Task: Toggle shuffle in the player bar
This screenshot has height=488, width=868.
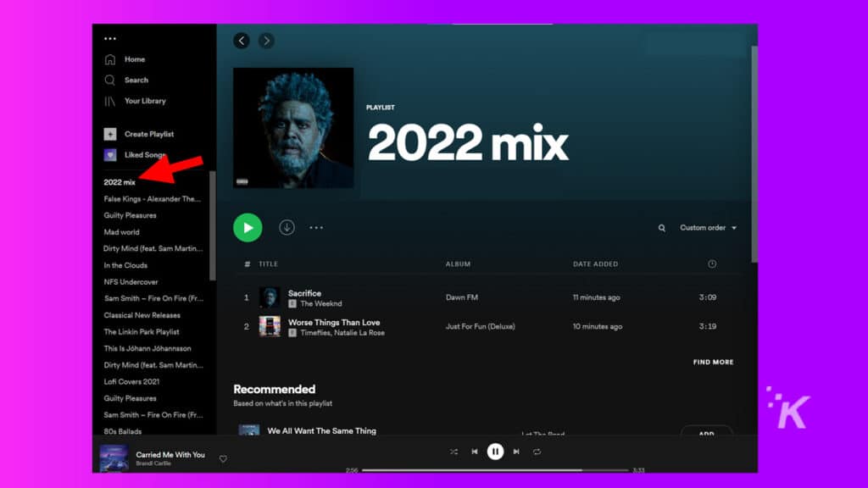Action: (x=454, y=452)
